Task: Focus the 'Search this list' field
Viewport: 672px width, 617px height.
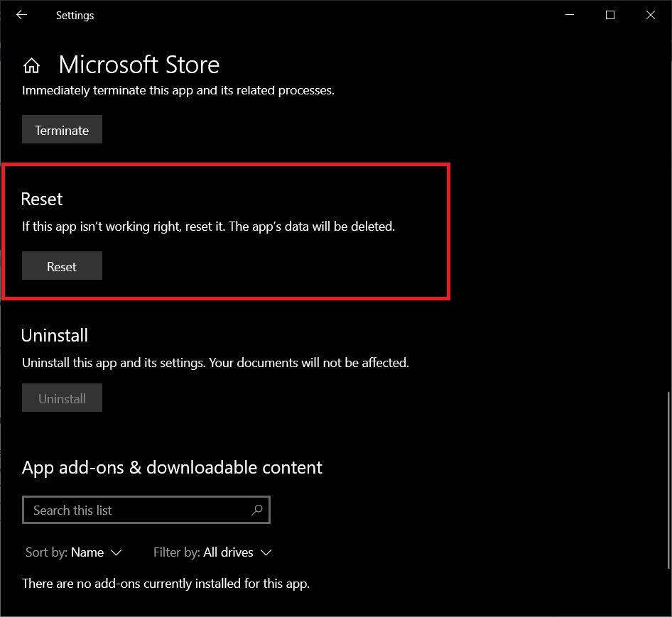Action: pyautogui.click(x=135, y=510)
